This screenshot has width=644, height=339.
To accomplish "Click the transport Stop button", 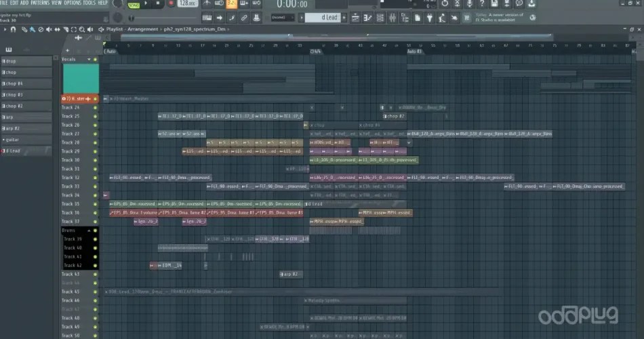I will 158,3.
